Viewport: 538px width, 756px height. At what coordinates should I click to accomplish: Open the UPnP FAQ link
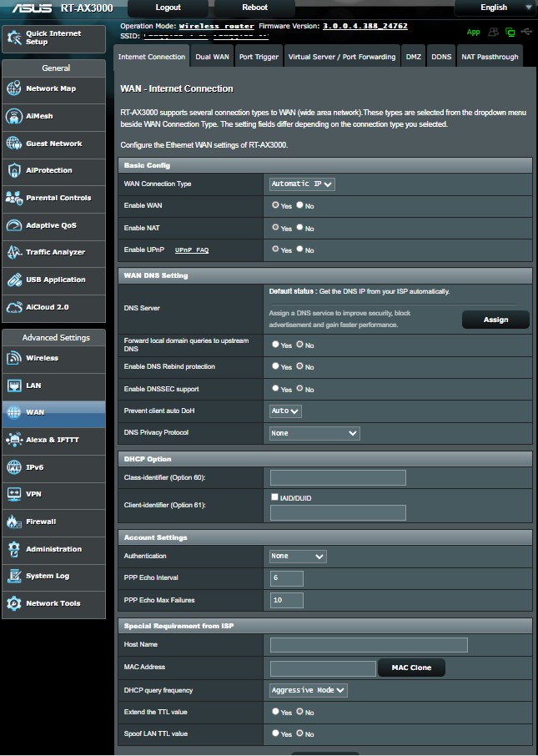click(x=192, y=250)
